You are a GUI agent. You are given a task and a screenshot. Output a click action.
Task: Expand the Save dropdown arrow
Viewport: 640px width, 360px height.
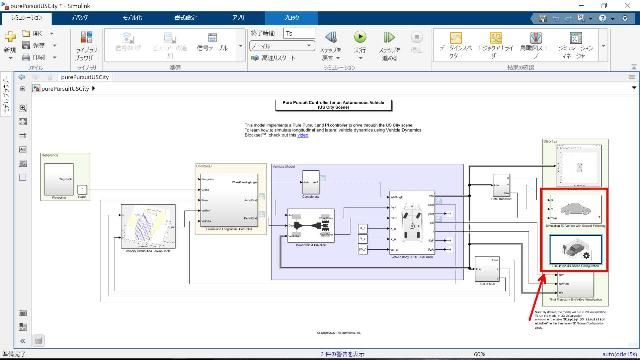click(x=54, y=45)
